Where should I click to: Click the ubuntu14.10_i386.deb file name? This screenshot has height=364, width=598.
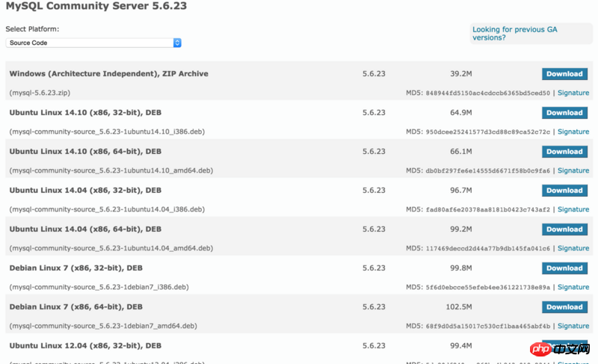tap(107, 132)
